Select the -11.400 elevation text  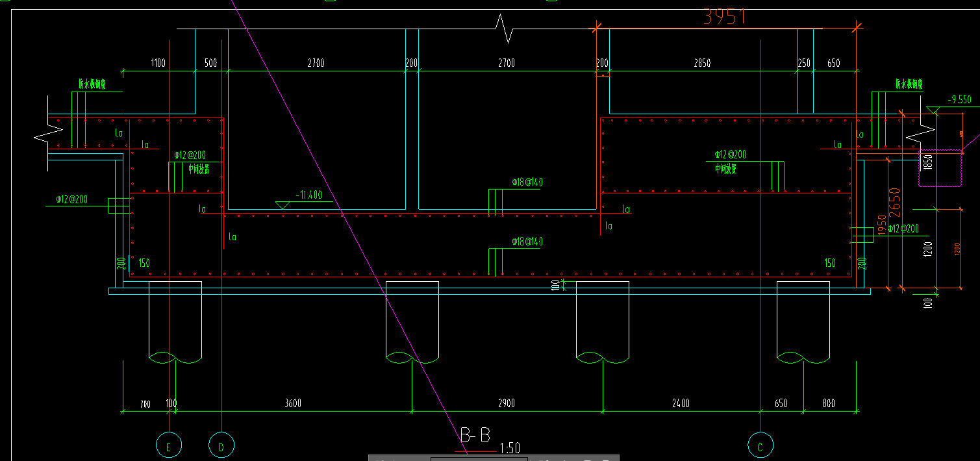coord(308,195)
